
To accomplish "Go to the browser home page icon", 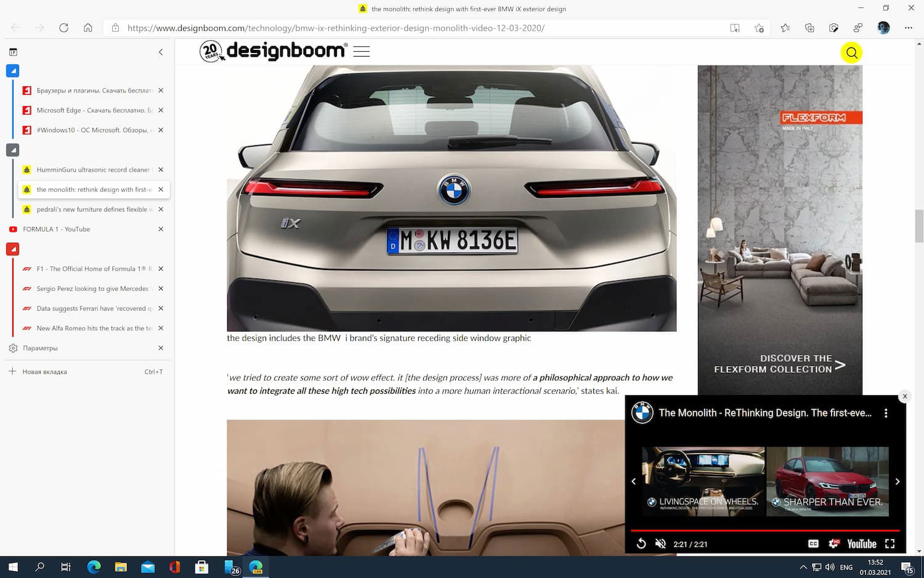I will pyautogui.click(x=88, y=28).
